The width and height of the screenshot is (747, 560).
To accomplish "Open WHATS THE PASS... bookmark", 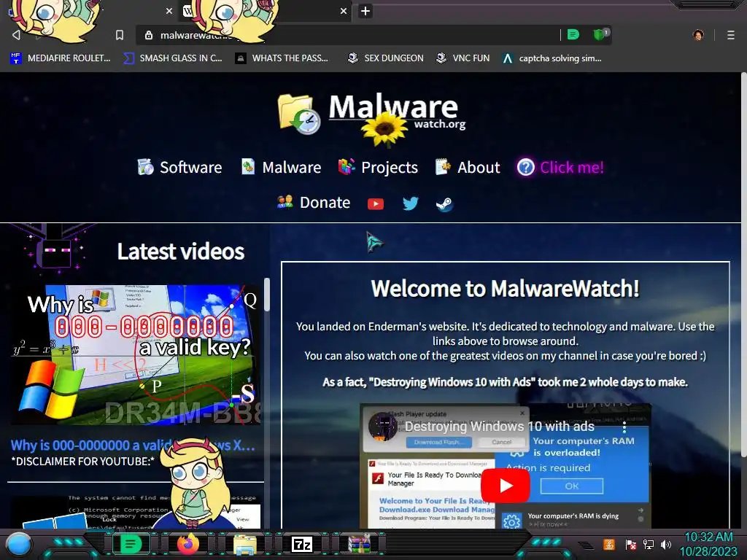I will point(282,58).
